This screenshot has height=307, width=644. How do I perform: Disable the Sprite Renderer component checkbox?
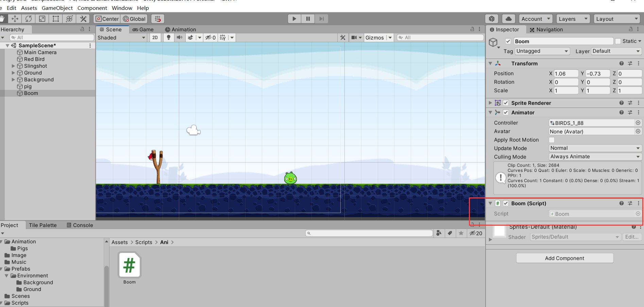pyautogui.click(x=506, y=103)
